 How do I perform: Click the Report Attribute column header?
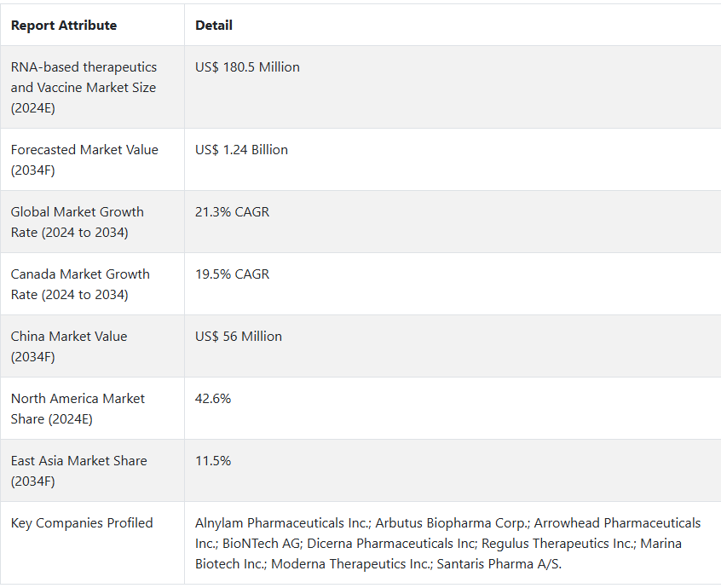click(64, 26)
